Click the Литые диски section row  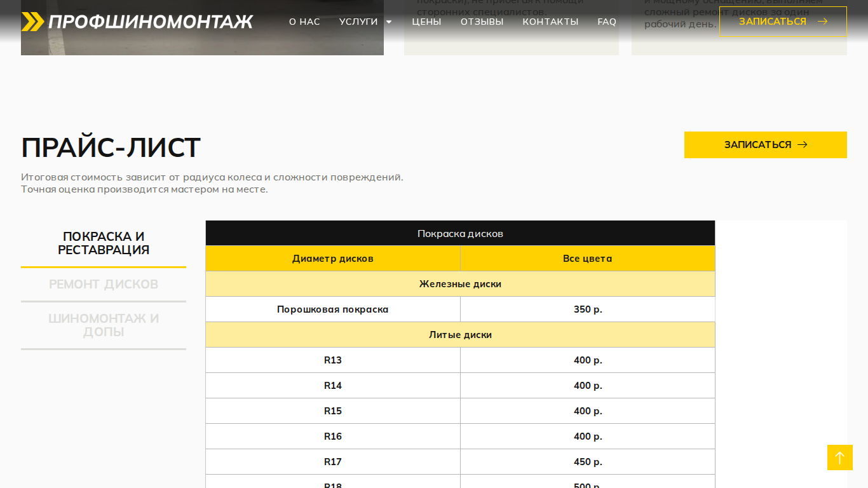[460, 335]
